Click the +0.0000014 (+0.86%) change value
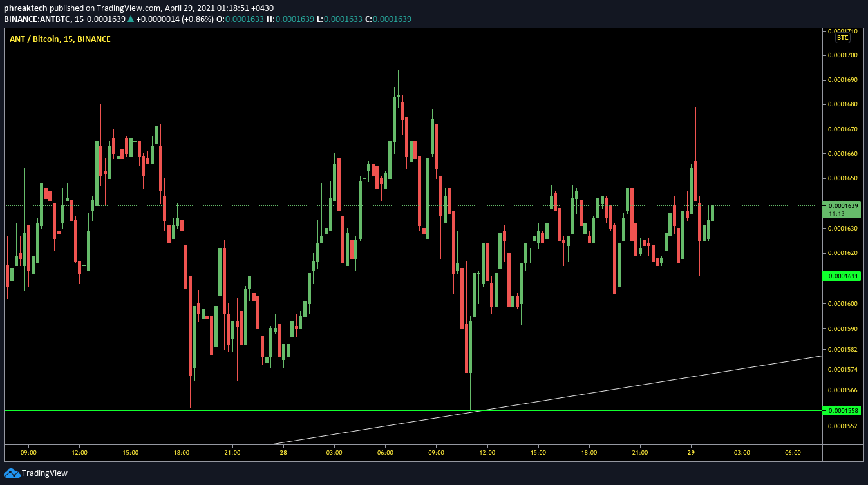Screen dimensions: 868x485 coord(175,19)
